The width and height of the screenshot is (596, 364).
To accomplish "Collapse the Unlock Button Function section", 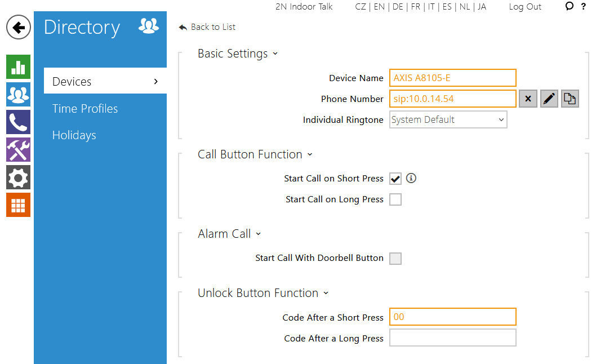I will (263, 293).
